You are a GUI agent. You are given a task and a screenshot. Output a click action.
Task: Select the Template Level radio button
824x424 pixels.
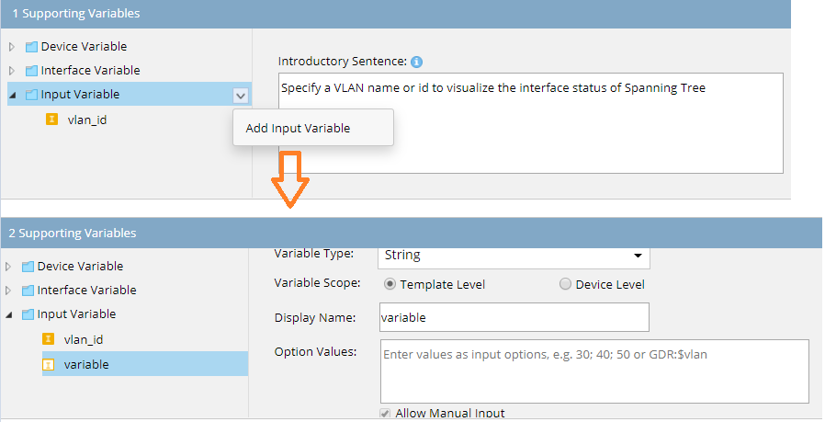tap(390, 284)
